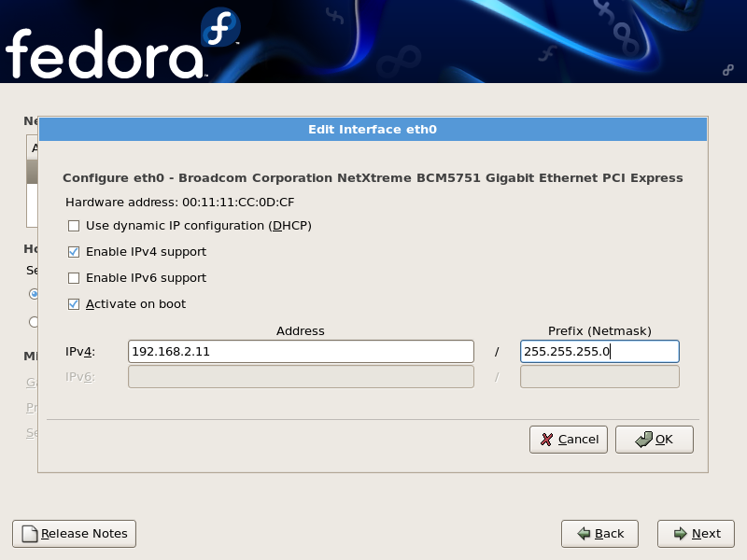
Task: Click the Configure eth0 Broadcom heading text
Action: click(x=373, y=178)
